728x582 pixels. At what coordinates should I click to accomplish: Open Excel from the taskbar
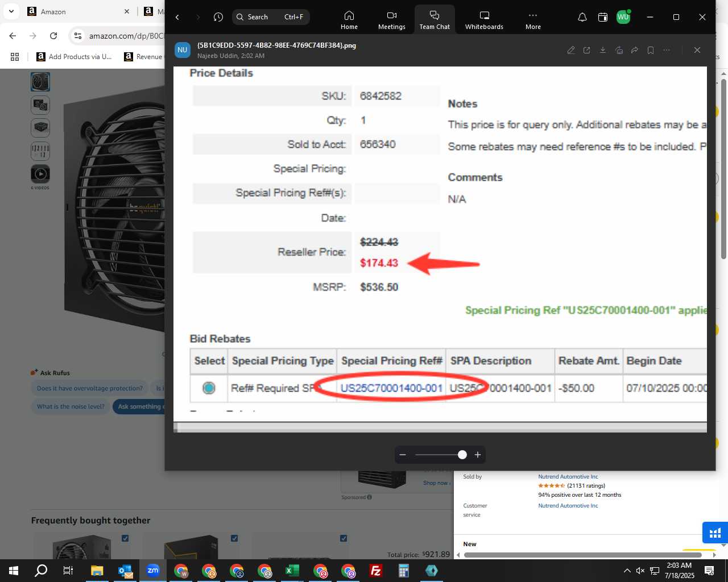tap(292, 571)
